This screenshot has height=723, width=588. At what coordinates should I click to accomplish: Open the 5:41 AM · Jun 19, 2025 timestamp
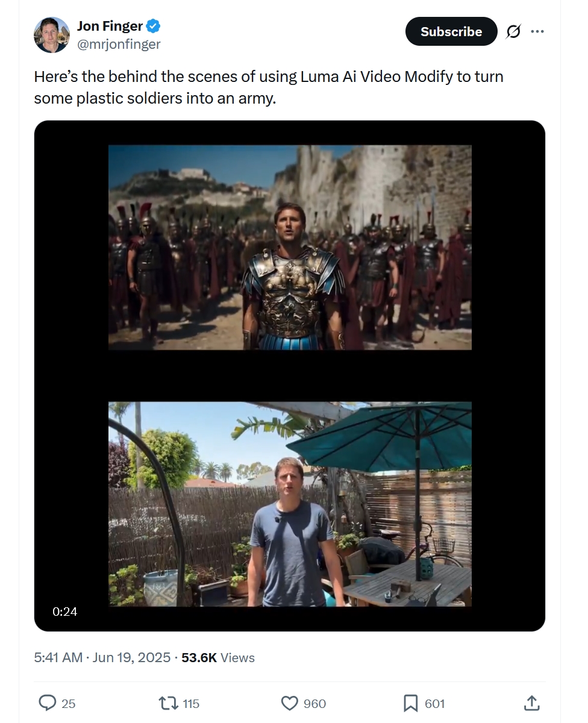pos(102,657)
